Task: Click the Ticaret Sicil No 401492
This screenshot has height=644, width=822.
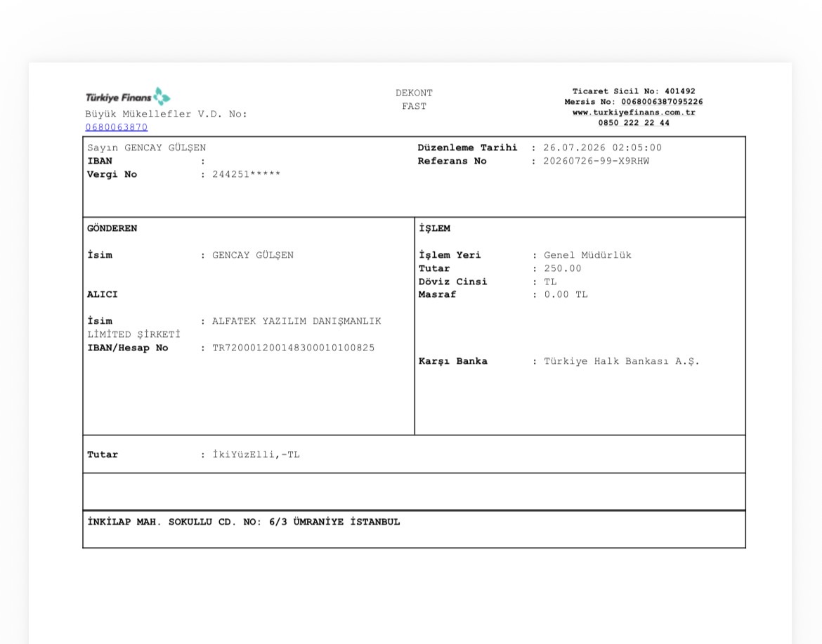Action: click(680, 91)
